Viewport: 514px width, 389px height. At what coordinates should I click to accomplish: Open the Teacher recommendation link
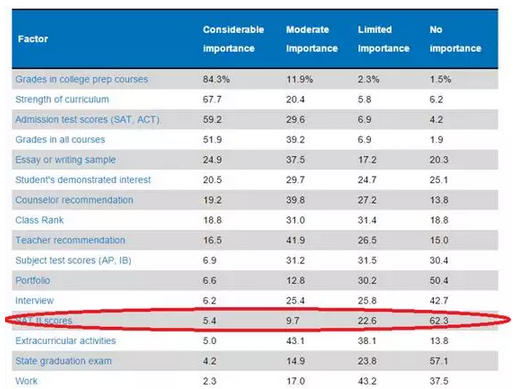point(70,240)
